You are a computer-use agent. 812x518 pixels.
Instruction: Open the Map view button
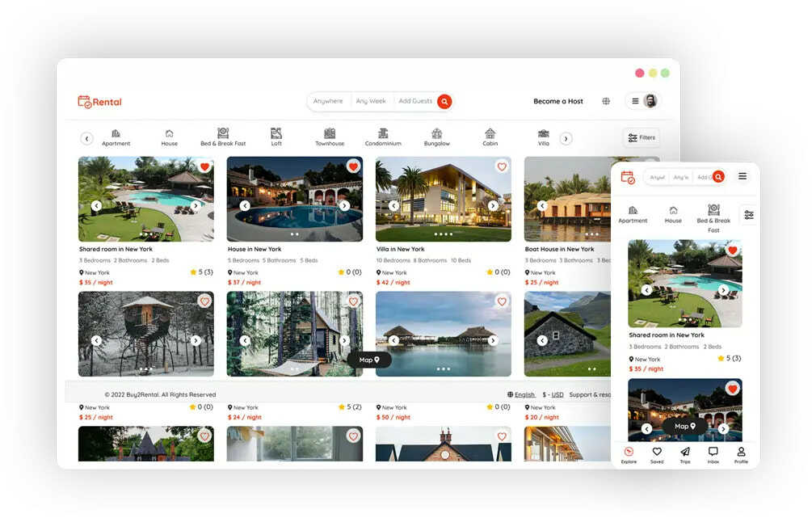click(368, 360)
